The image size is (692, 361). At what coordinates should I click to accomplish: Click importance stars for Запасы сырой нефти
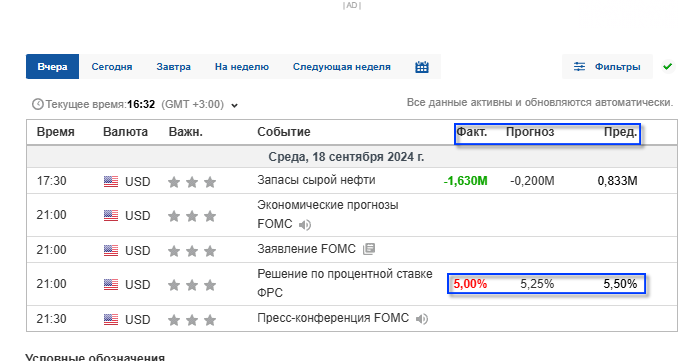[x=192, y=181]
